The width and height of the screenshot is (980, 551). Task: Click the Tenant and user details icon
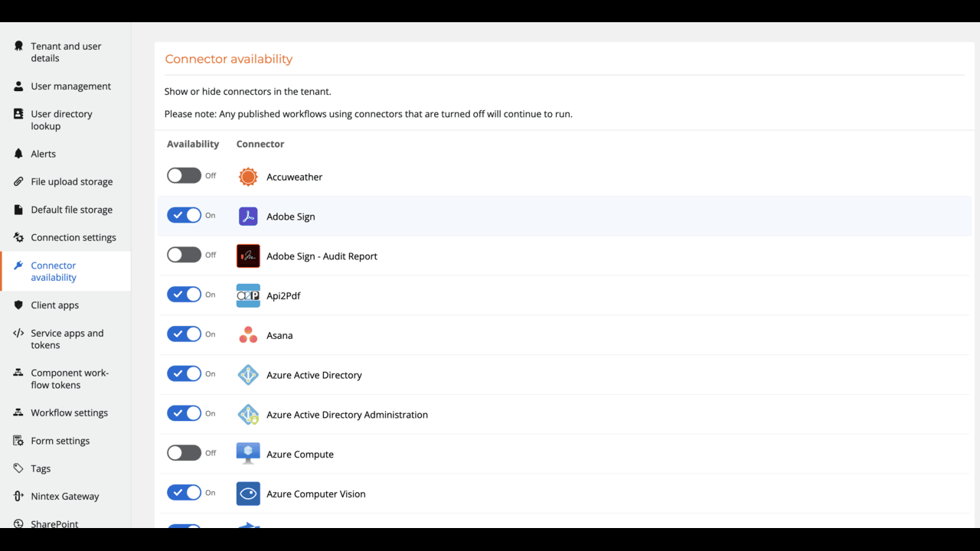[x=18, y=46]
